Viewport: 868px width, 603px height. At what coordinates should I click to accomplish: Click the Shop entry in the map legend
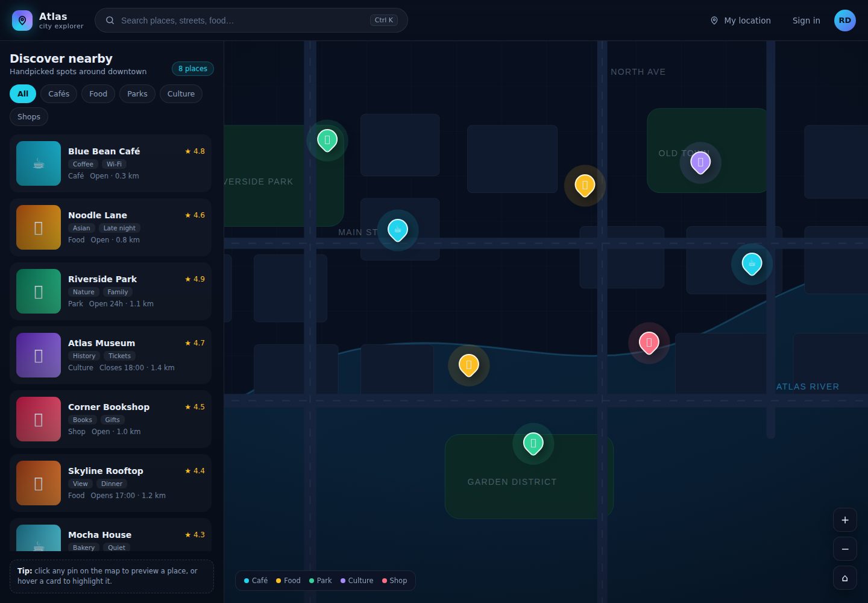pos(395,581)
